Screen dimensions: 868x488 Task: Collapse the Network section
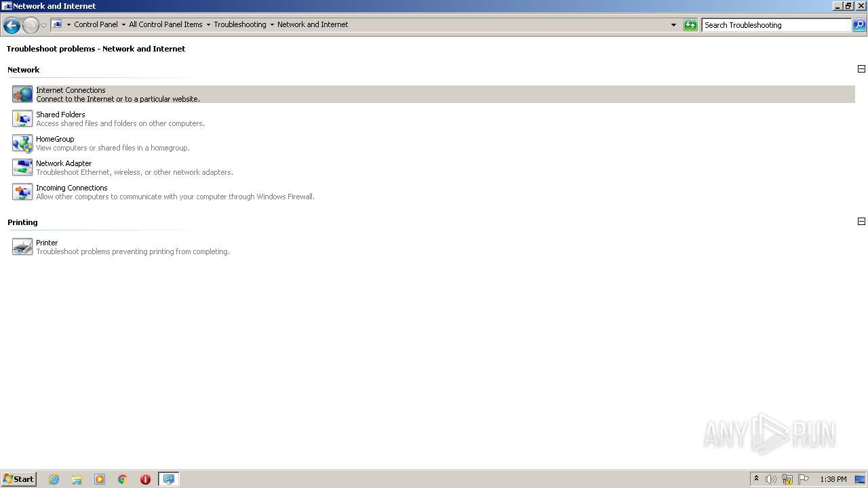click(x=861, y=69)
